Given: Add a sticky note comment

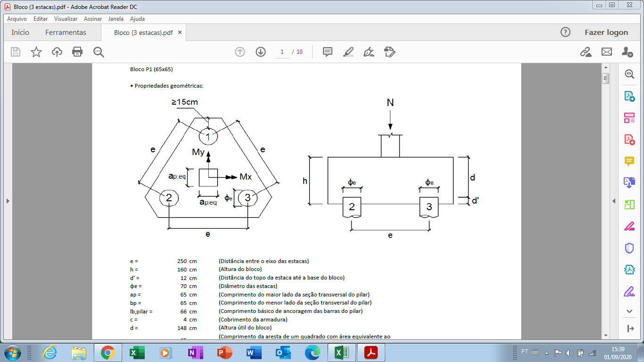Looking at the screenshot, I should 328,52.
